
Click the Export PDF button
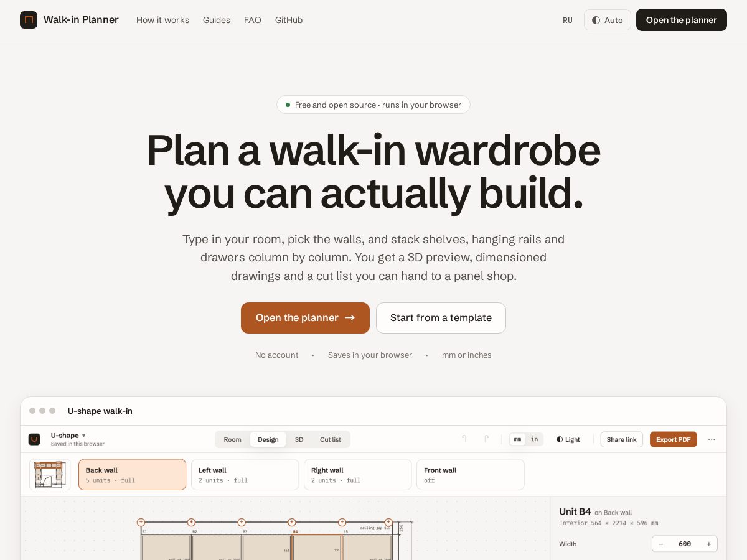tap(674, 439)
